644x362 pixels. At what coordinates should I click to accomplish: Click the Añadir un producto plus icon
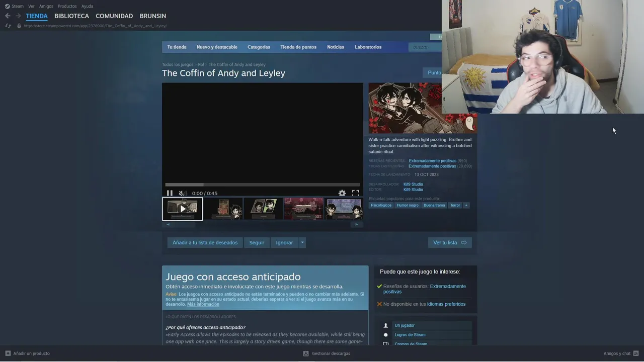point(8,353)
